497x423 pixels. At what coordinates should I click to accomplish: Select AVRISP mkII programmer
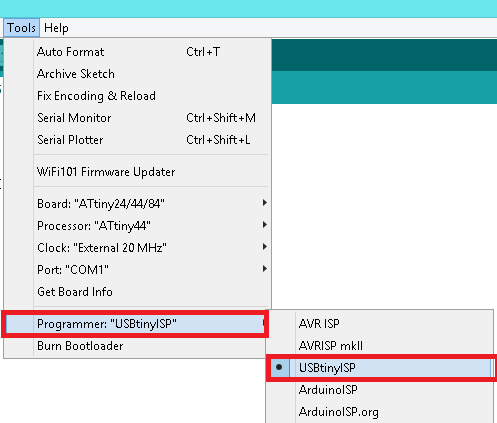[380, 345]
